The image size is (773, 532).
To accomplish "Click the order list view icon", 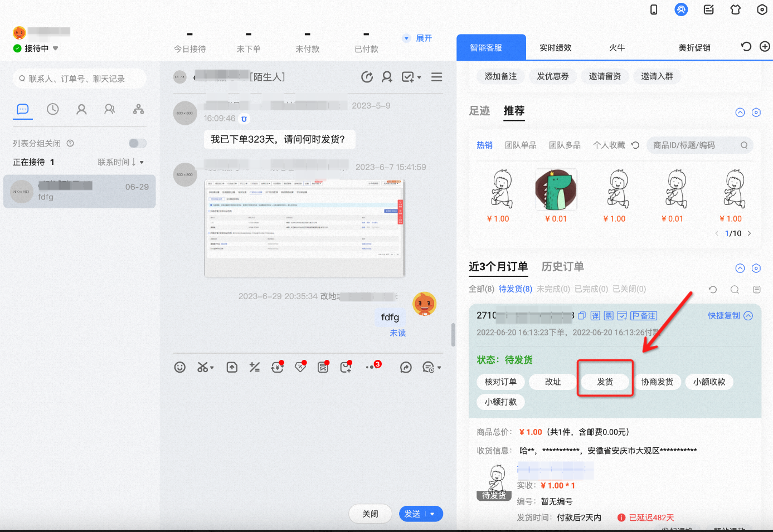I will [756, 289].
